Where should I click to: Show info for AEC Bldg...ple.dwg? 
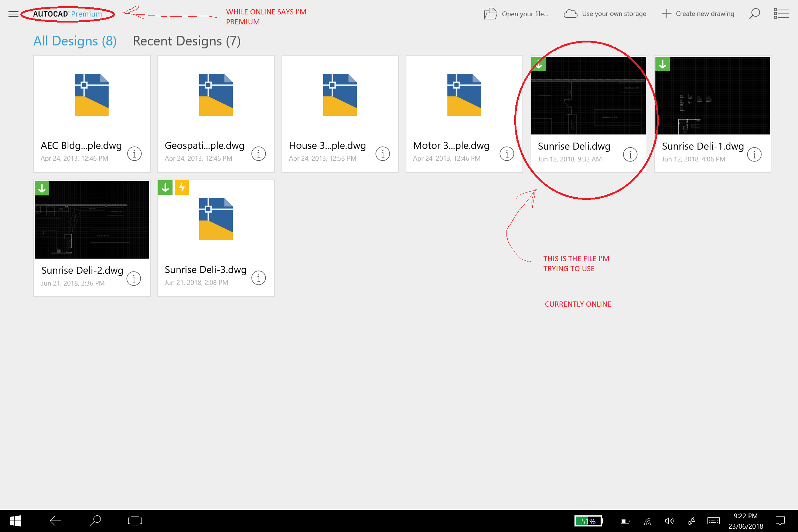[x=134, y=153]
